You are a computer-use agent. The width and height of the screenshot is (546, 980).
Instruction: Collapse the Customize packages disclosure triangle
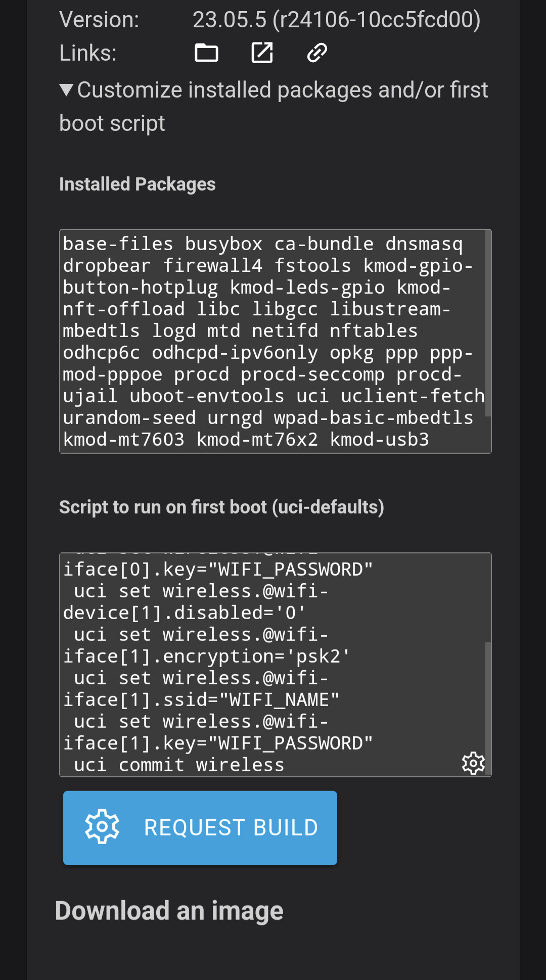(66, 90)
